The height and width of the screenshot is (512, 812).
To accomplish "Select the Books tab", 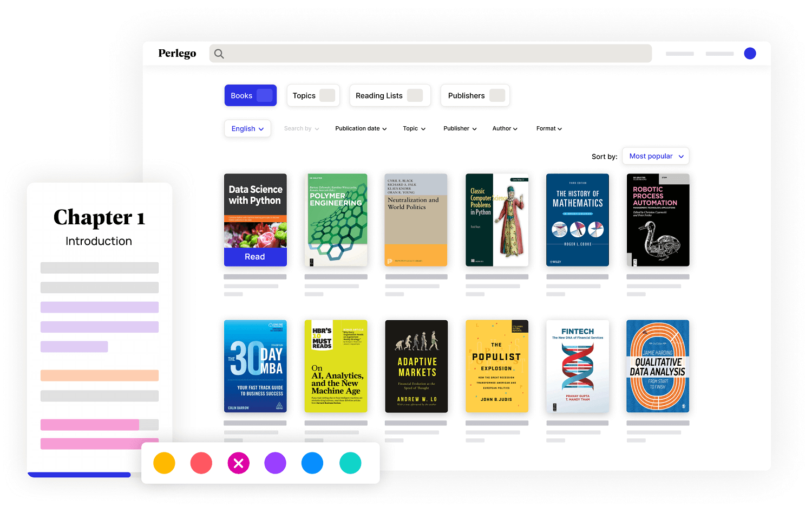I will pyautogui.click(x=251, y=95).
